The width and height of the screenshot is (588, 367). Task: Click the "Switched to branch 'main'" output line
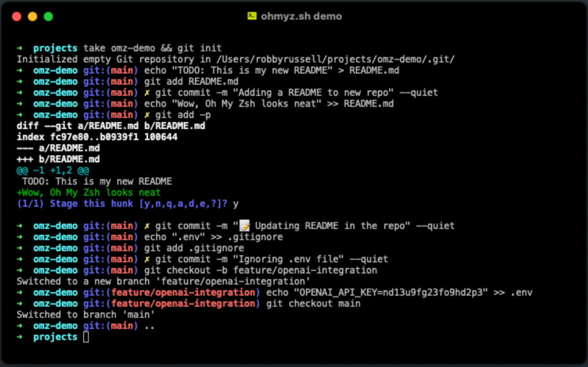point(86,315)
